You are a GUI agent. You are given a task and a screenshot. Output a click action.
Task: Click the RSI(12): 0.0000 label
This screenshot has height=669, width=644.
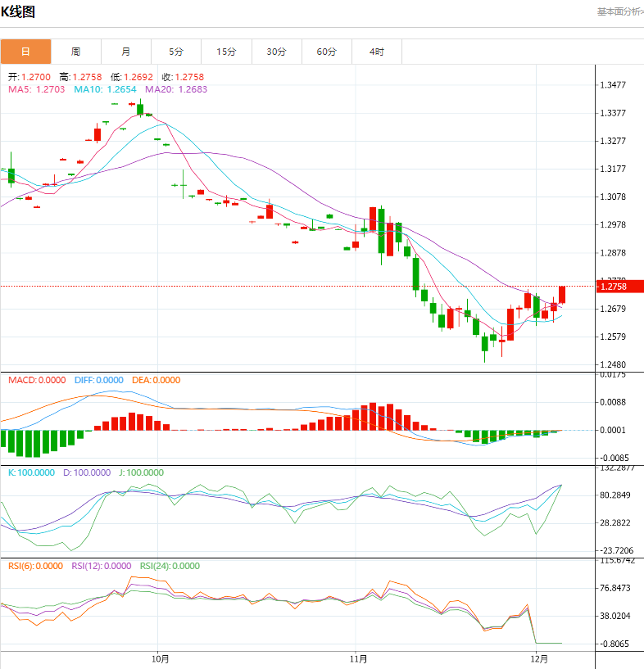pyautogui.click(x=101, y=566)
